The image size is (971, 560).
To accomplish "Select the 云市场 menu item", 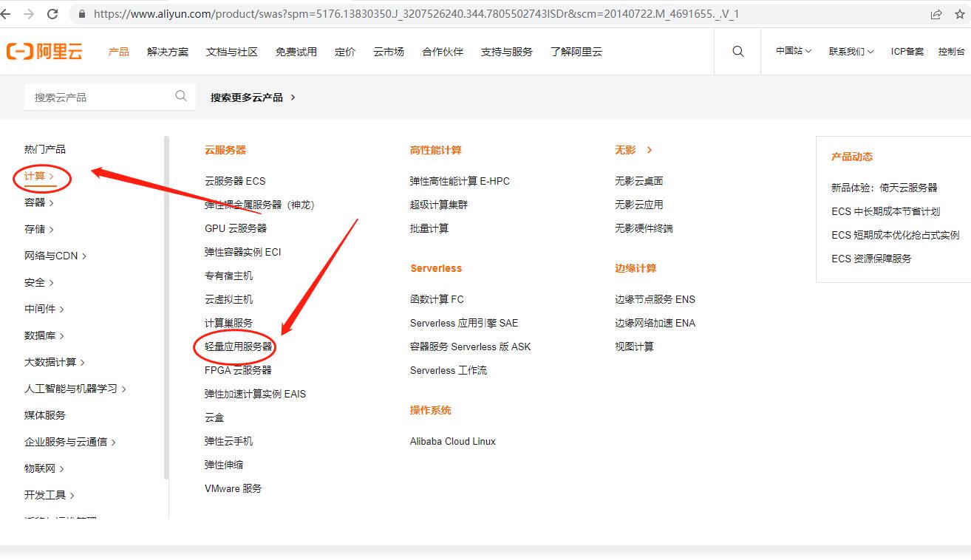I will tap(388, 51).
